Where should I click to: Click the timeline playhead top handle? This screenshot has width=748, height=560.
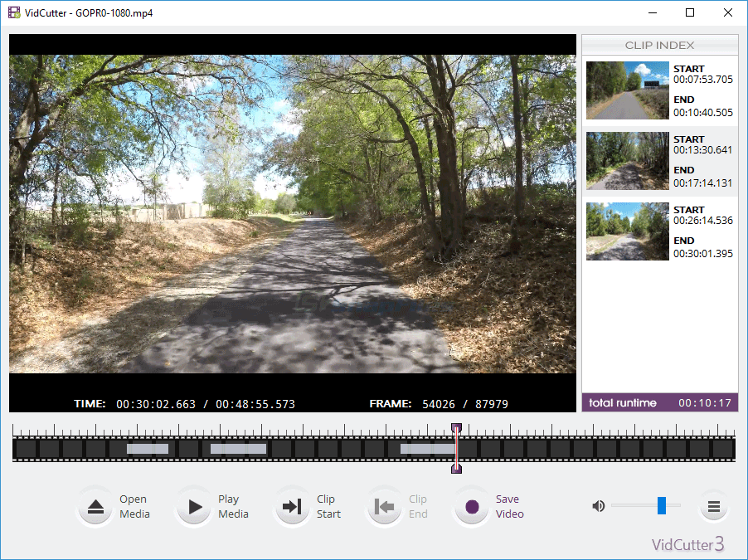456,428
